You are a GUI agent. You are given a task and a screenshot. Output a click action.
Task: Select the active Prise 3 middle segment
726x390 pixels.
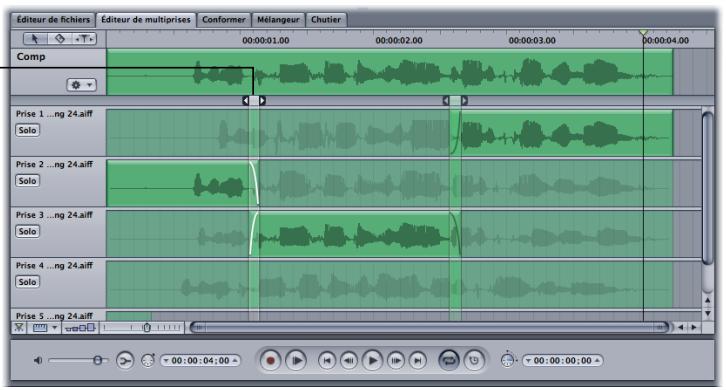(x=354, y=234)
